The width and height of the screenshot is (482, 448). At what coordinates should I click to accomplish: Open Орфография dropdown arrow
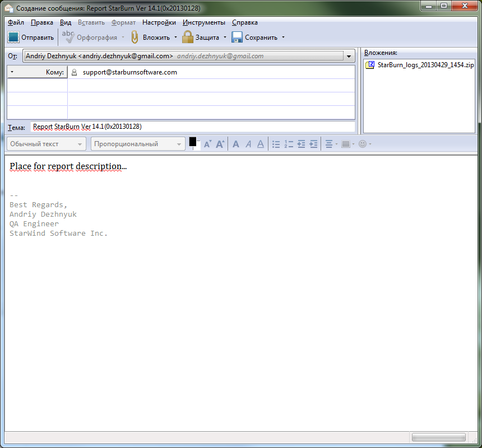tap(123, 38)
